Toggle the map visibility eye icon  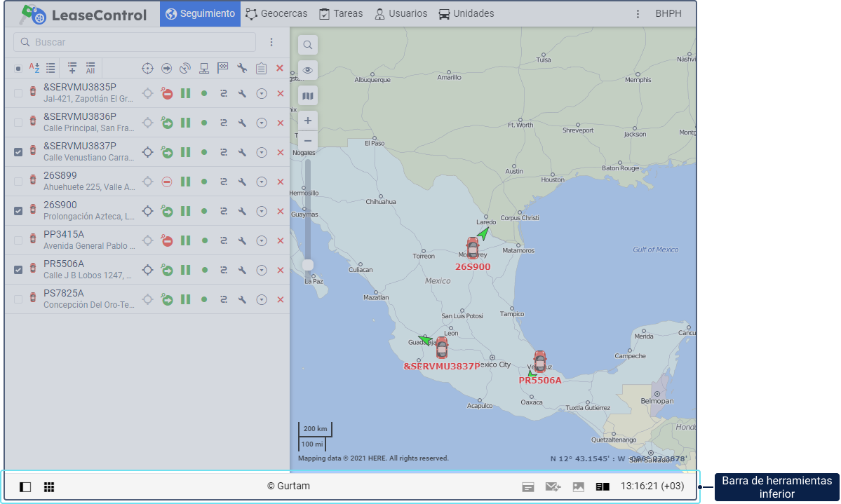point(308,70)
